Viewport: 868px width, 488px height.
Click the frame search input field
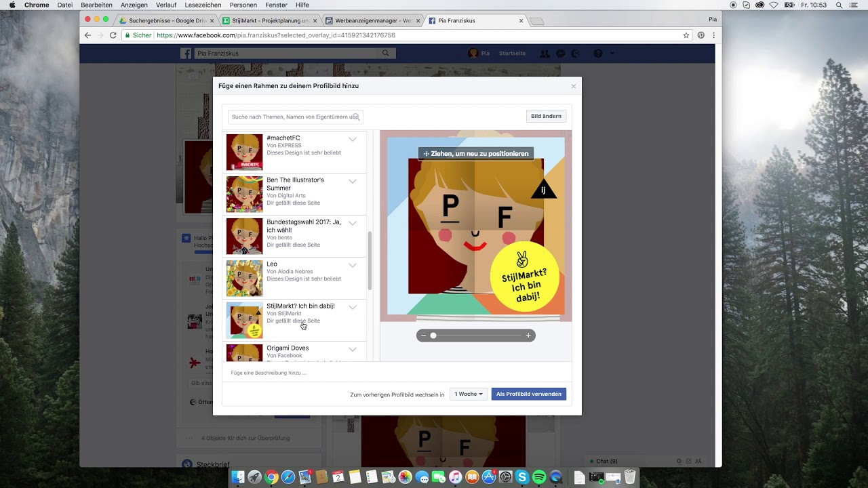296,117
